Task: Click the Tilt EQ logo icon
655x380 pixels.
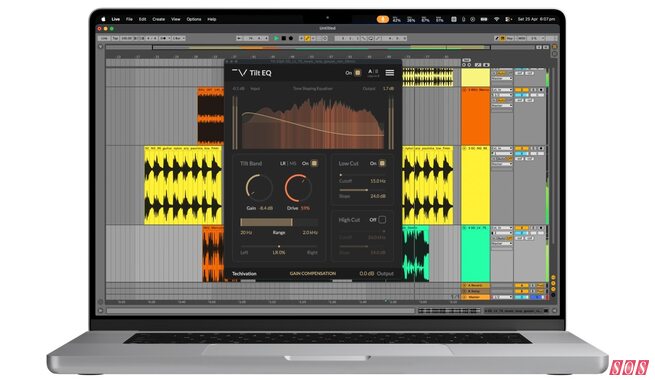Action: tap(240, 73)
